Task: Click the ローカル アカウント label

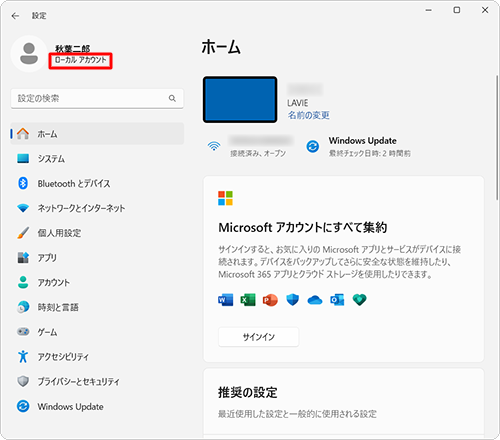Action: point(80,60)
